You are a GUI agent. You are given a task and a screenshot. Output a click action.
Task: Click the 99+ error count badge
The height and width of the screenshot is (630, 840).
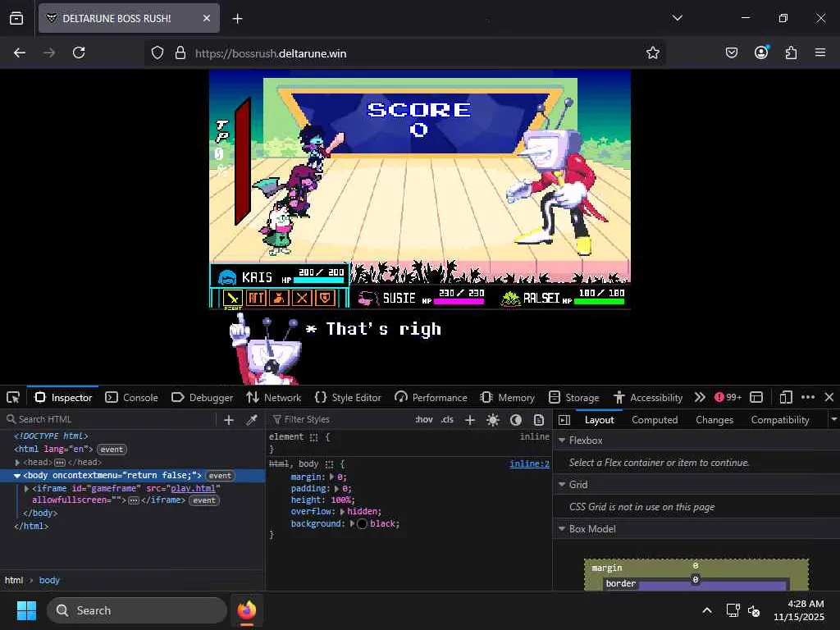[728, 398]
